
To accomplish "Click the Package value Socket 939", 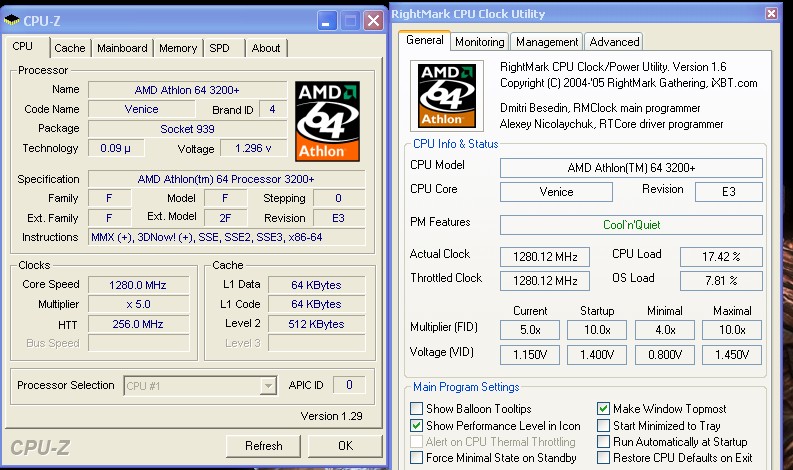I will coord(187,129).
